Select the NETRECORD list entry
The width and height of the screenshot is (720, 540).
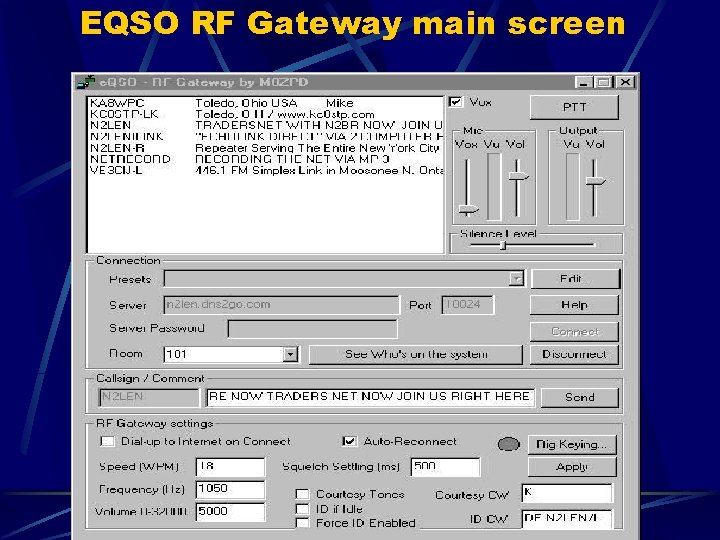[x=265, y=159]
